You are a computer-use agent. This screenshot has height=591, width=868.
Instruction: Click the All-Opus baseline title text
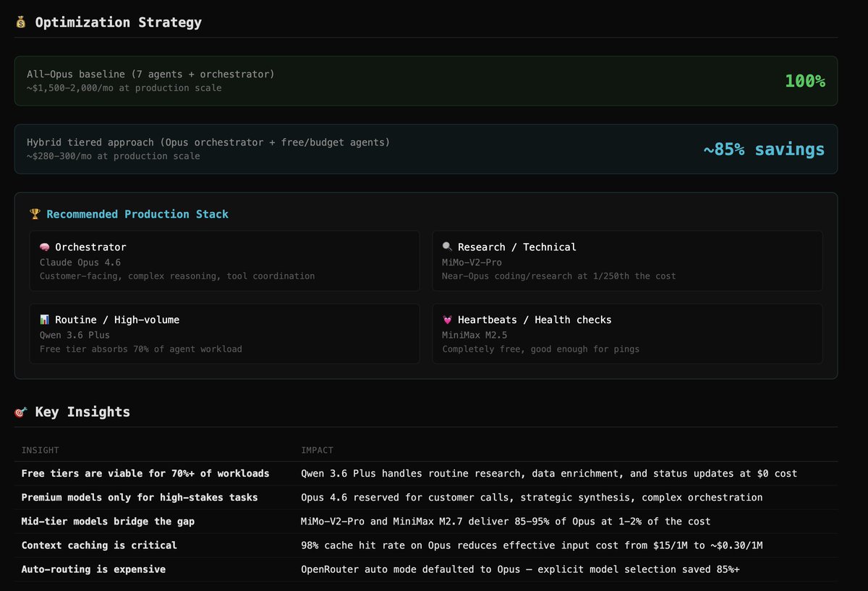(x=150, y=75)
